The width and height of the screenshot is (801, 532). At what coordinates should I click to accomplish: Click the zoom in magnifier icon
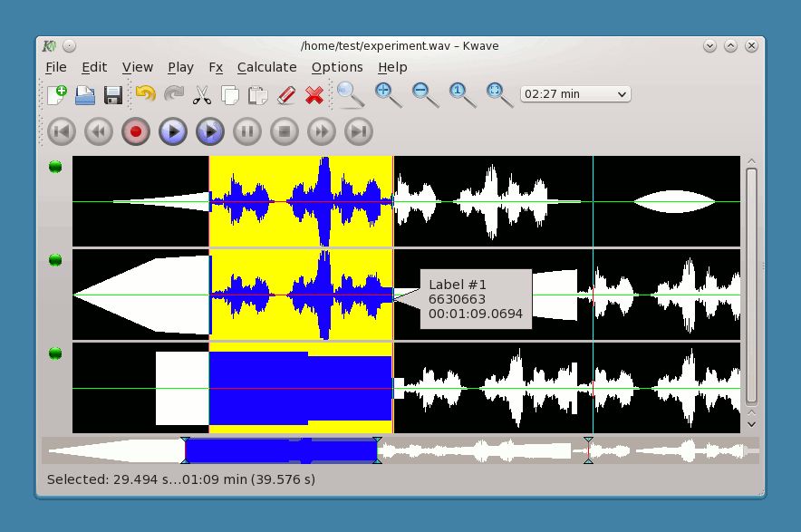(x=387, y=94)
